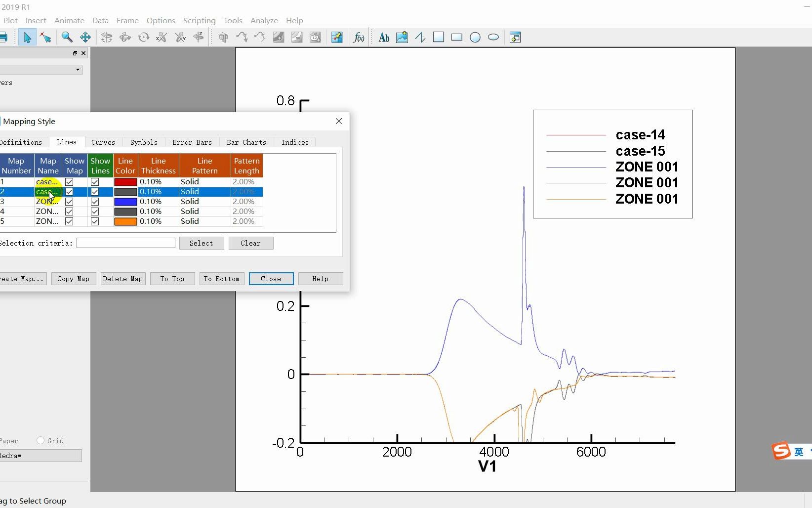Select the Insert Image tool
Viewport: 812px width, 508px height.
(402, 37)
